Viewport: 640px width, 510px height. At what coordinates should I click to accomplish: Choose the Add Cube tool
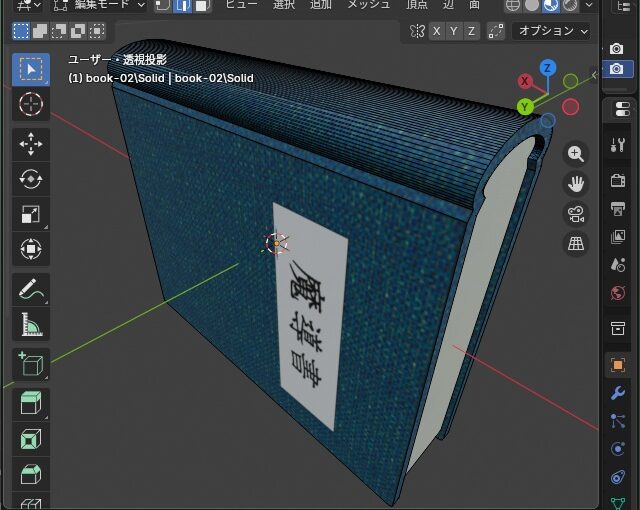pyautogui.click(x=31, y=364)
